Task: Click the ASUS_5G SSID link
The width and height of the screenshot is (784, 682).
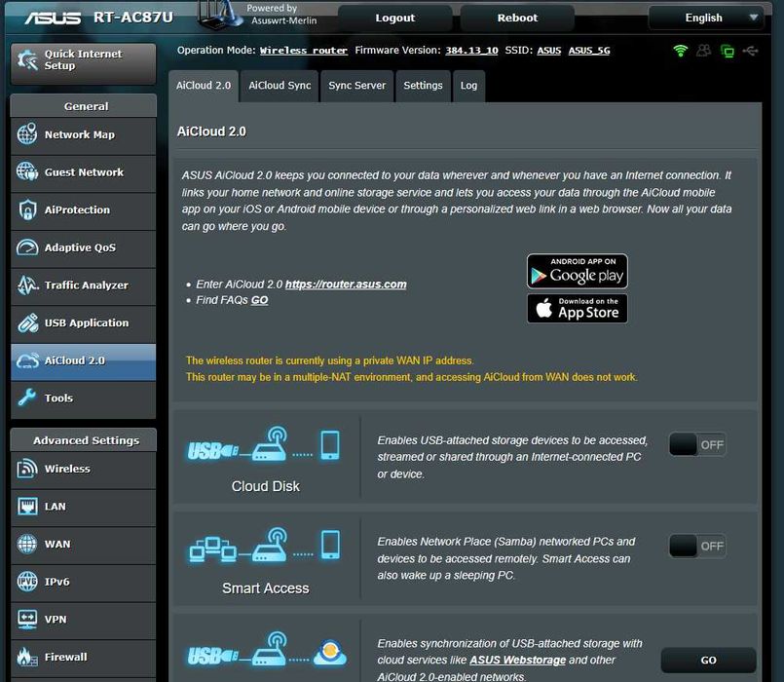Action: (589, 51)
